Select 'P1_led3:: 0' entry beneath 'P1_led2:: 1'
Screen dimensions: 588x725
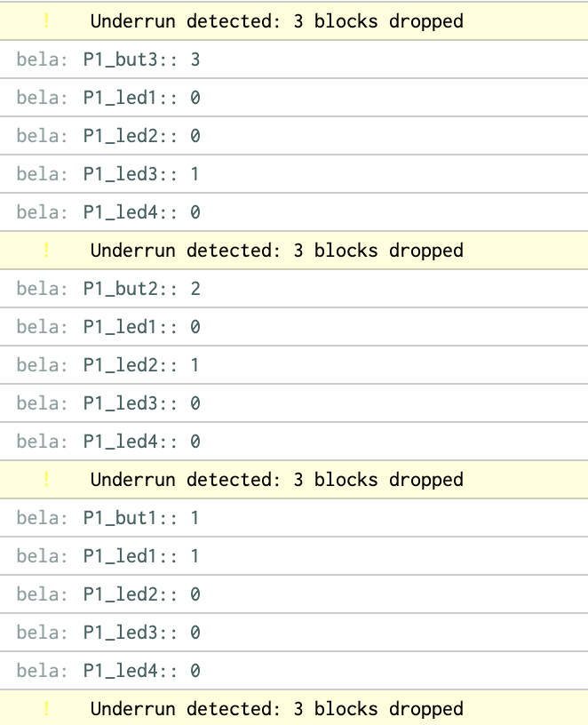pos(141,403)
